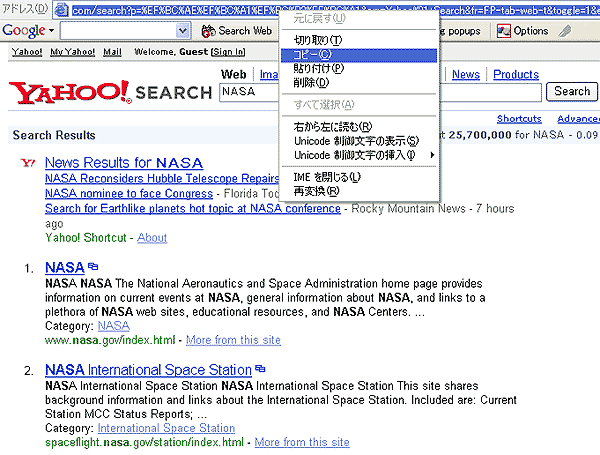Click More from this site for spaceflight.nasa.gov

(302, 442)
